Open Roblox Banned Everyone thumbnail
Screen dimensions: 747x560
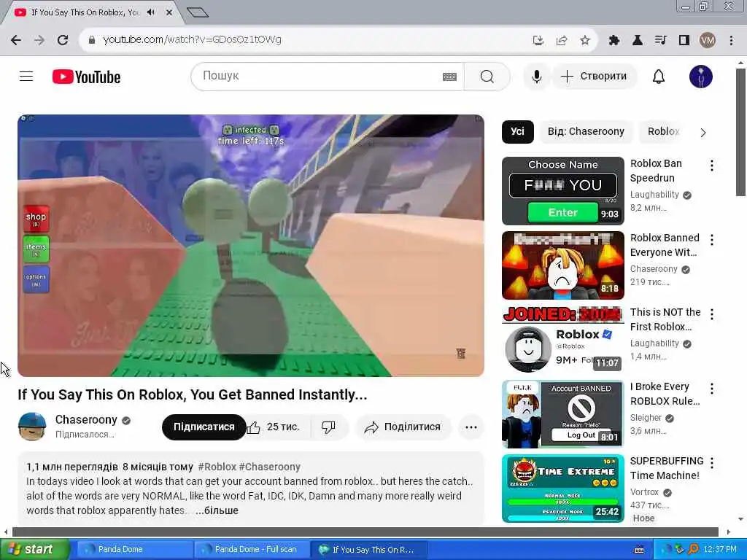pyautogui.click(x=562, y=265)
